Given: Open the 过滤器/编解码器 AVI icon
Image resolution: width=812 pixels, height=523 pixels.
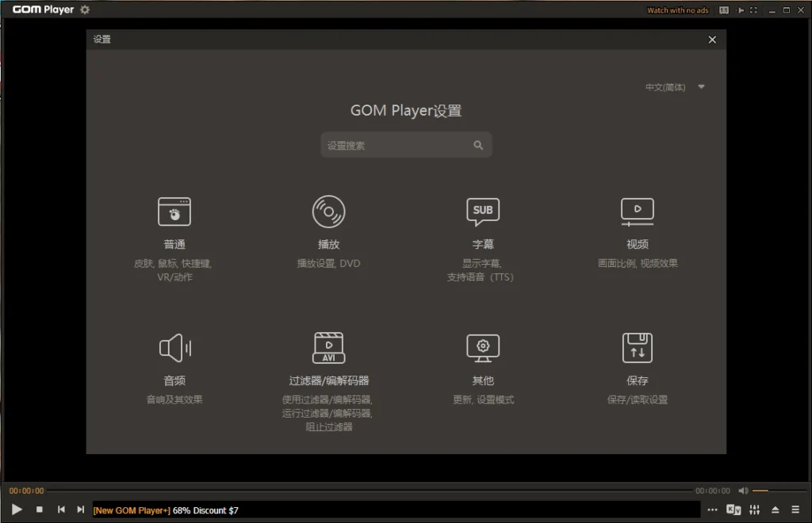Looking at the screenshot, I should click(x=328, y=348).
